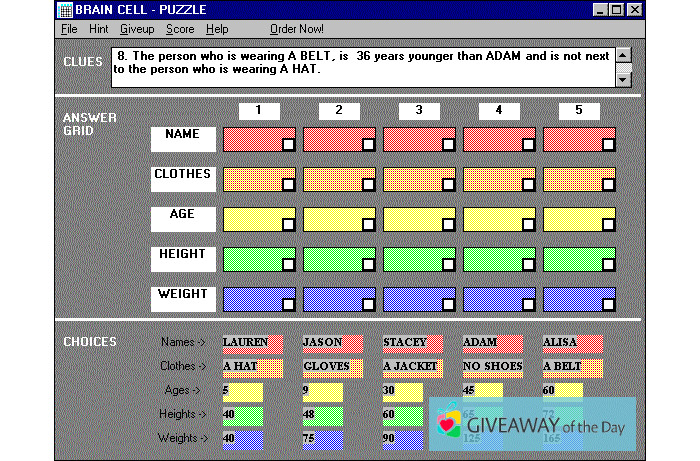This screenshot has height=461, width=700.
Task: Open the Hint menu
Action: click(98, 30)
